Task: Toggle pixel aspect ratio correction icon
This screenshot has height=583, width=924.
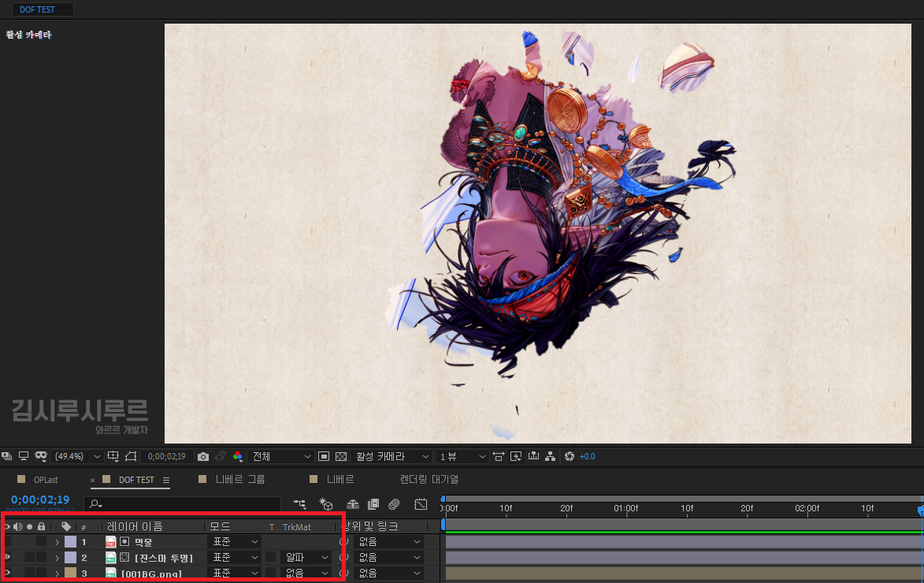Action: [x=499, y=456]
